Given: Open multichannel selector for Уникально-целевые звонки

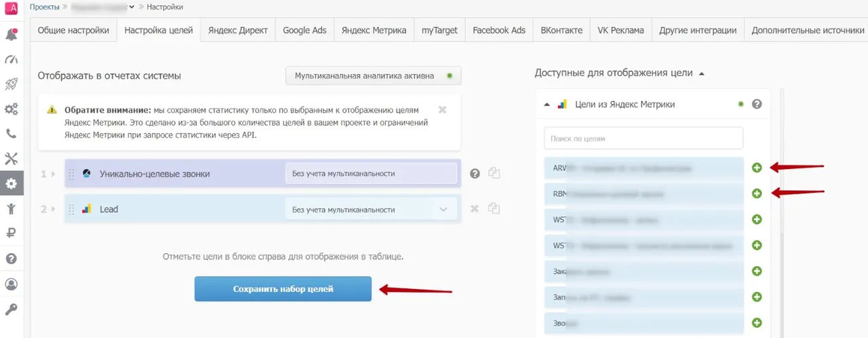Looking at the screenshot, I should [x=371, y=173].
